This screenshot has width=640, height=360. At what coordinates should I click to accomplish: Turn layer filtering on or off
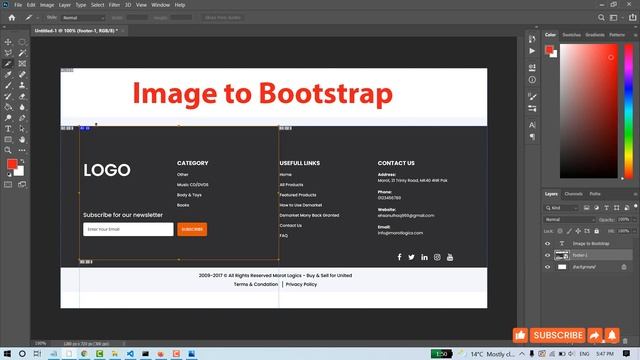point(636,207)
